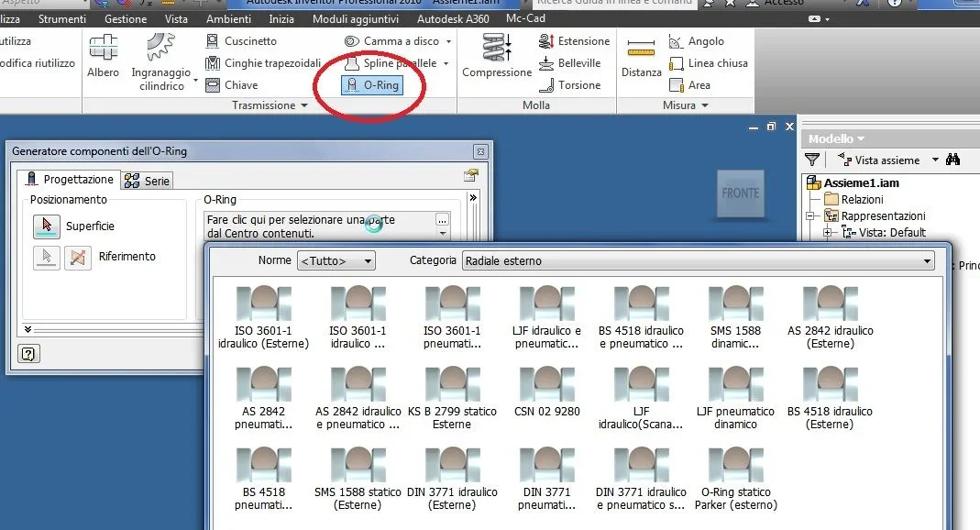Open the Camma a disco tool
The width and height of the screenshot is (980, 530).
point(392,41)
